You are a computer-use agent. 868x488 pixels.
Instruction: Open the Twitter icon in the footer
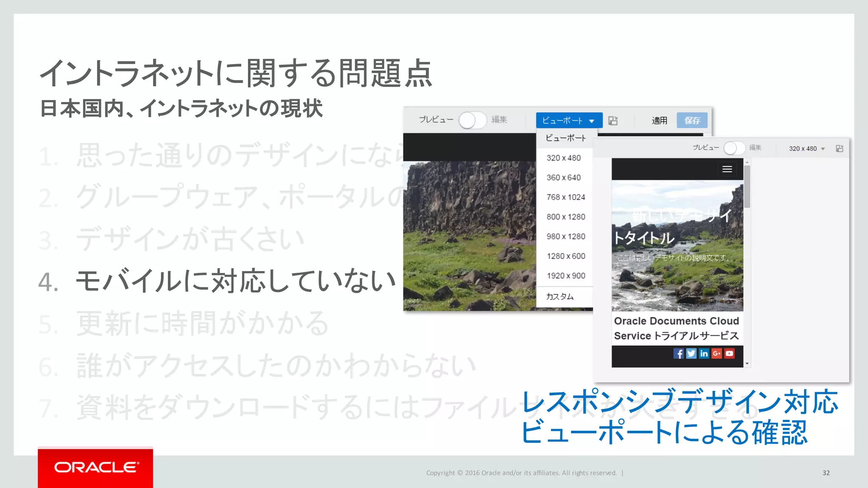[x=691, y=354]
